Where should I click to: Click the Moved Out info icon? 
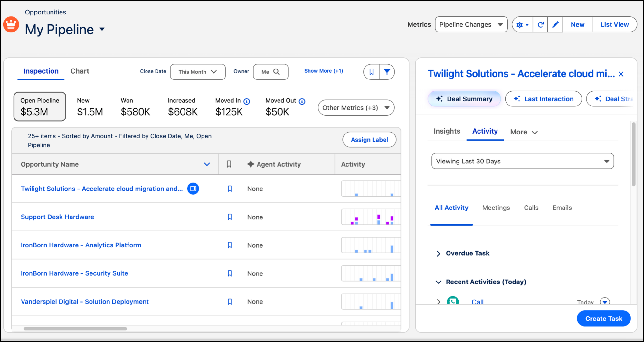pos(302,101)
